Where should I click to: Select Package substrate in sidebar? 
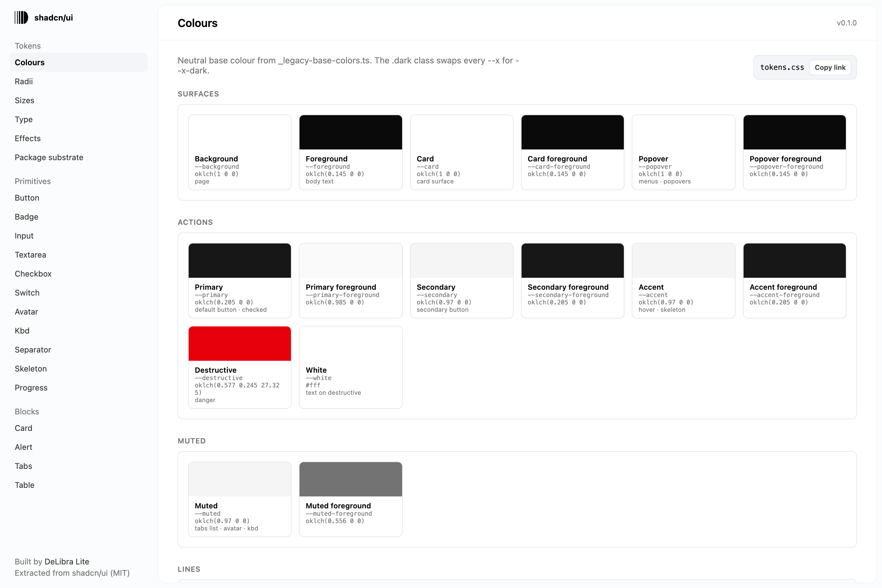coord(78,157)
